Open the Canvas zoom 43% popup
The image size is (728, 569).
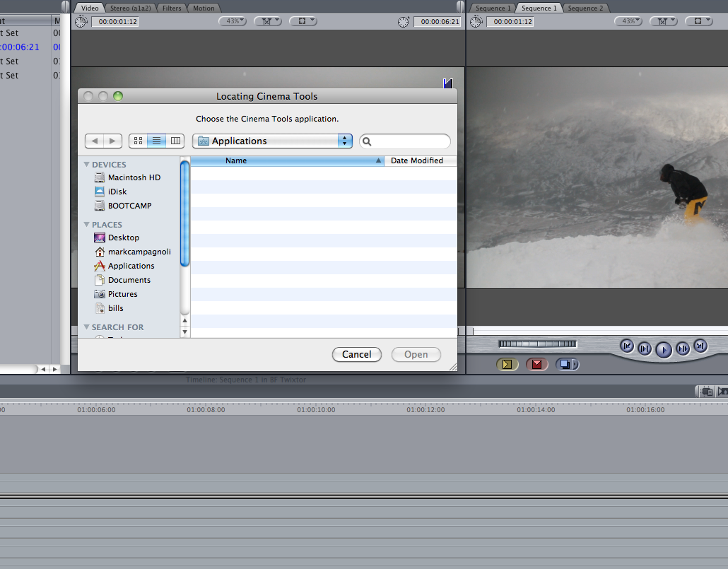[628, 21]
